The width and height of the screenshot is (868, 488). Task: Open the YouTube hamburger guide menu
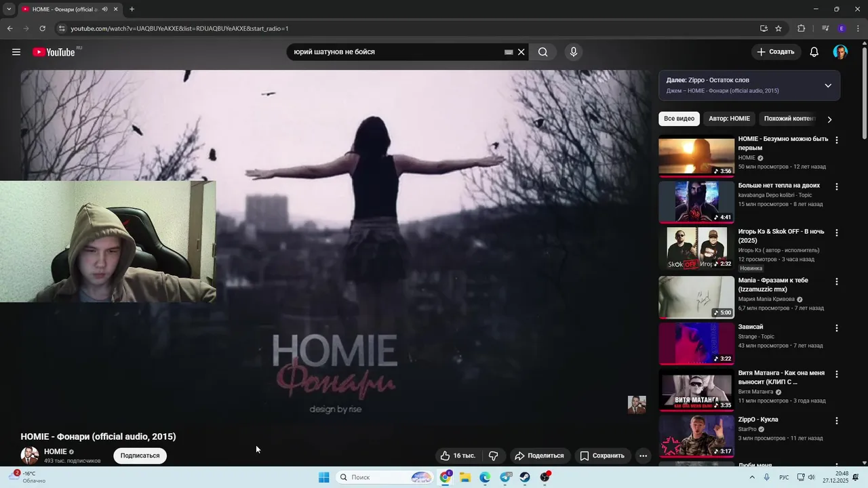tap(16, 52)
